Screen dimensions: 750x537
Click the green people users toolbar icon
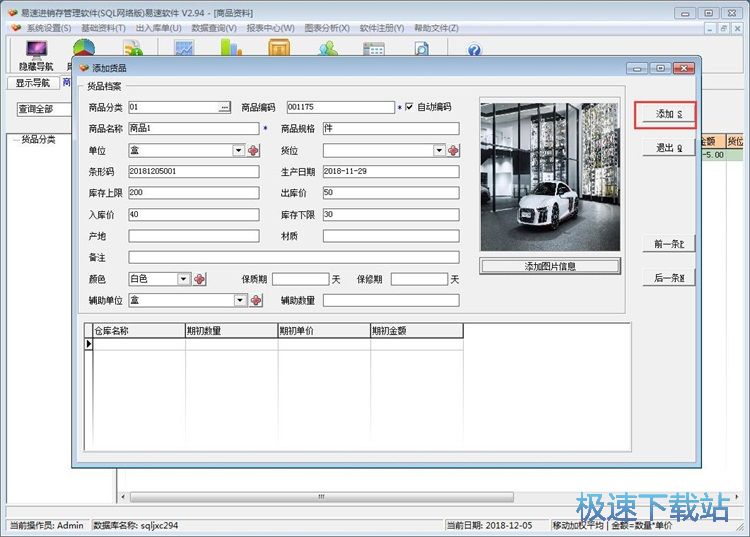[x=328, y=48]
